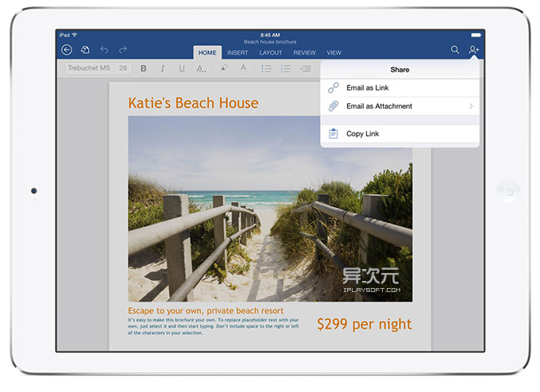Open the File menu icon
Screen dimensions: 540x392
85,50
